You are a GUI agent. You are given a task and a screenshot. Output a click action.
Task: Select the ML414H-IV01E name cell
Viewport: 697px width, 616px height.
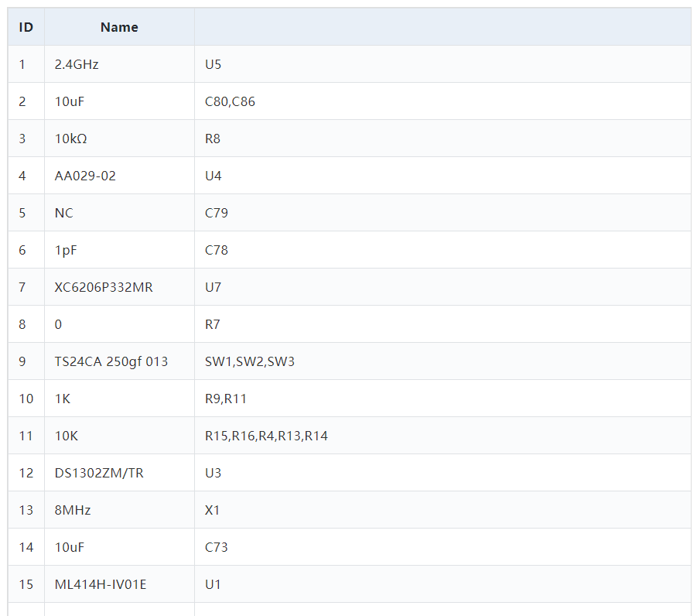(x=119, y=584)
